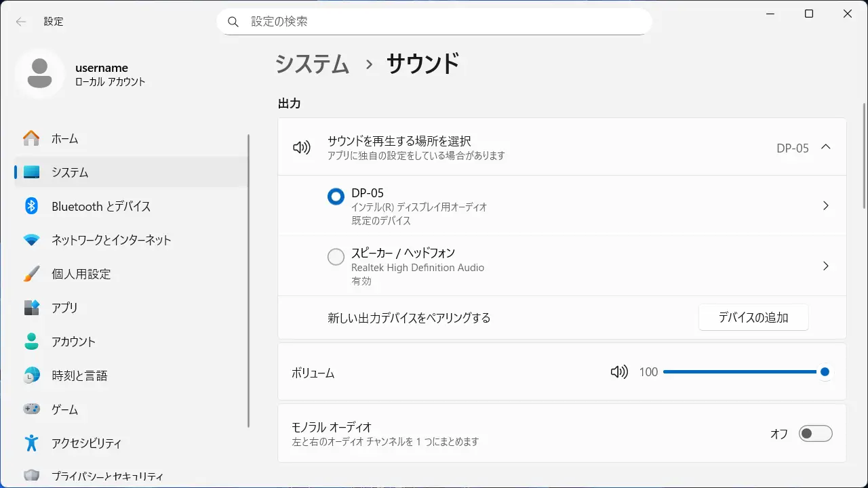Click the ゲーム controller icon
Image resolution: width=868 pixels, height=488 pixels.
point(31,409)
